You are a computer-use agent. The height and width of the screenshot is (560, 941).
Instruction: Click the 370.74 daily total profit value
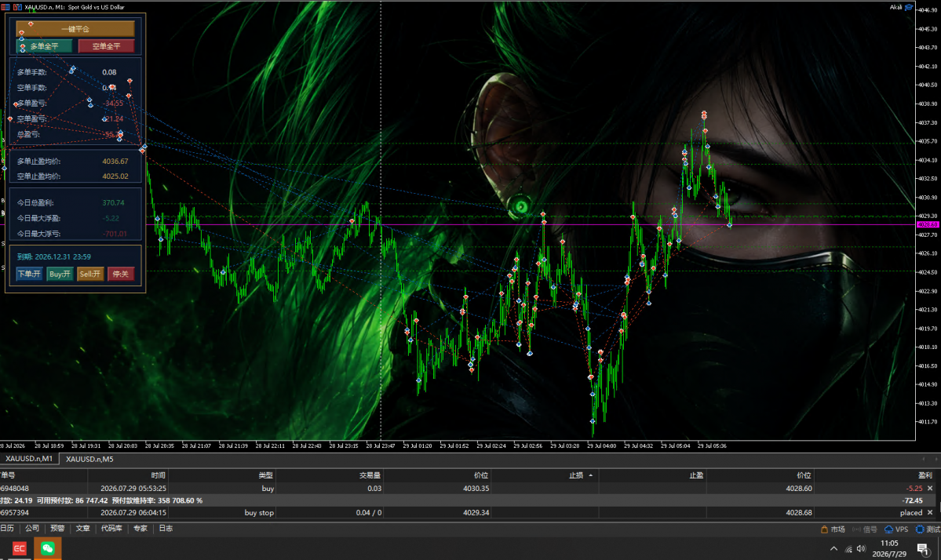114,202
